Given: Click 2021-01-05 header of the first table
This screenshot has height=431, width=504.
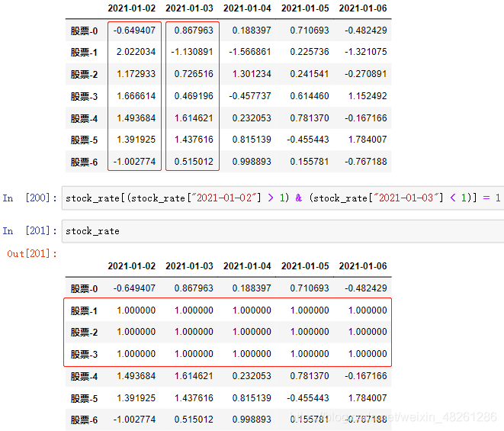Looking at the screenshot, I should [x=305, y=8].
